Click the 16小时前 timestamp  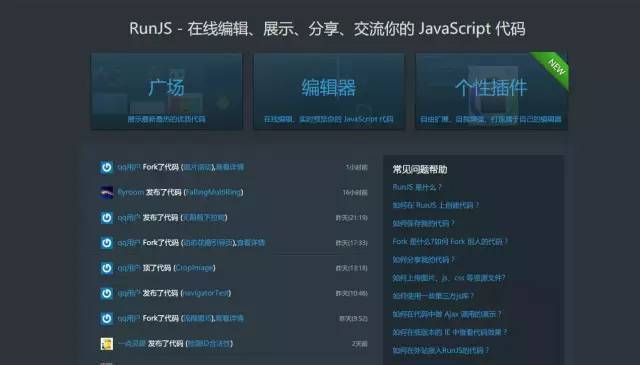(355, 192)
